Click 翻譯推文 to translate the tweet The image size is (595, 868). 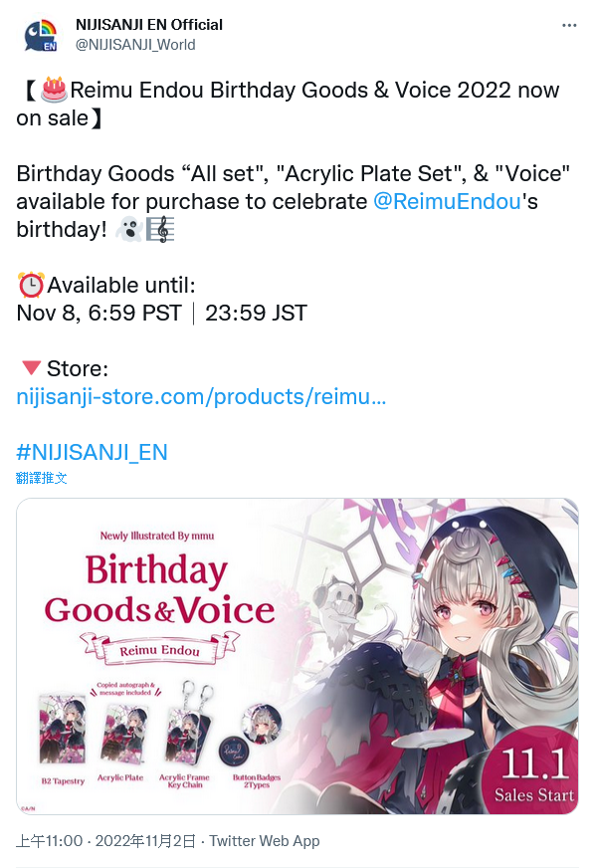coord(42,478)
